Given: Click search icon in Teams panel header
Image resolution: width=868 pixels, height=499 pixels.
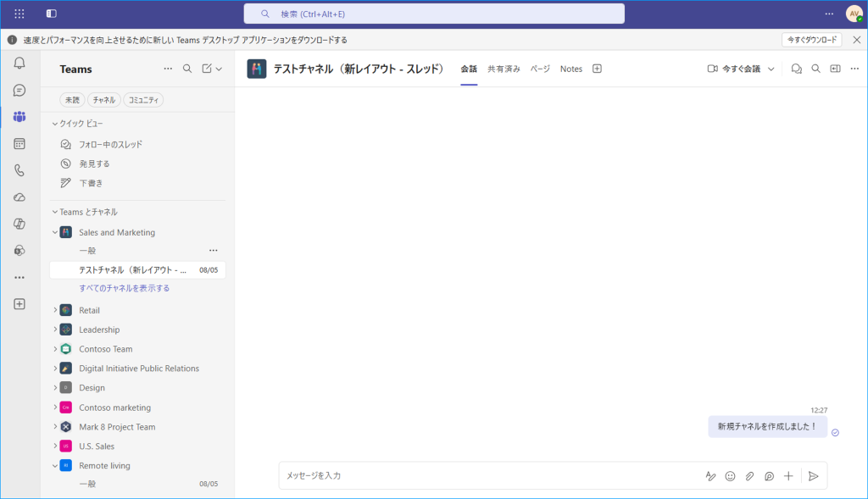Looking at the screenshot, I should [x=187, y=69].
